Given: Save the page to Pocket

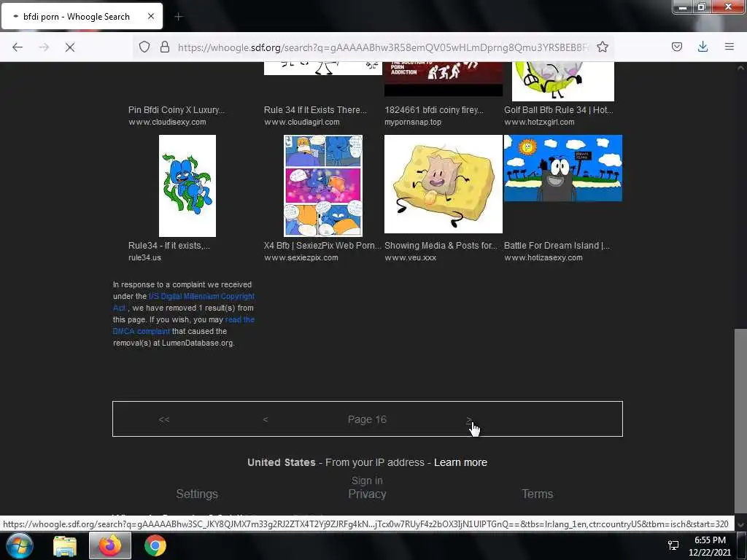Looking at the screenshot, I should 677,47.
